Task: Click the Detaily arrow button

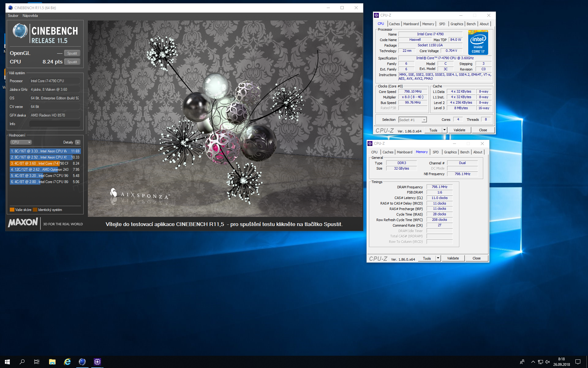Action: point(78,142)
